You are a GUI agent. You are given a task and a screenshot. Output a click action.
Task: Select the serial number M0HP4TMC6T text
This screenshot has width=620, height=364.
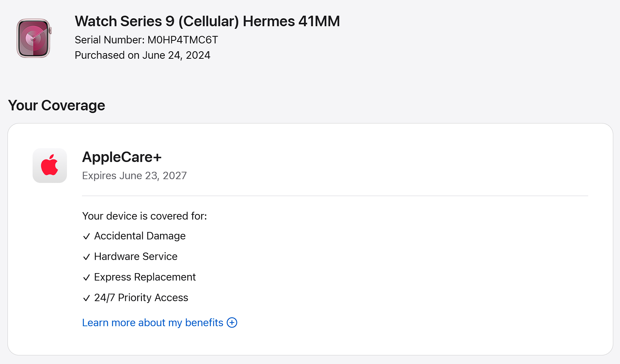coord(183,40)
